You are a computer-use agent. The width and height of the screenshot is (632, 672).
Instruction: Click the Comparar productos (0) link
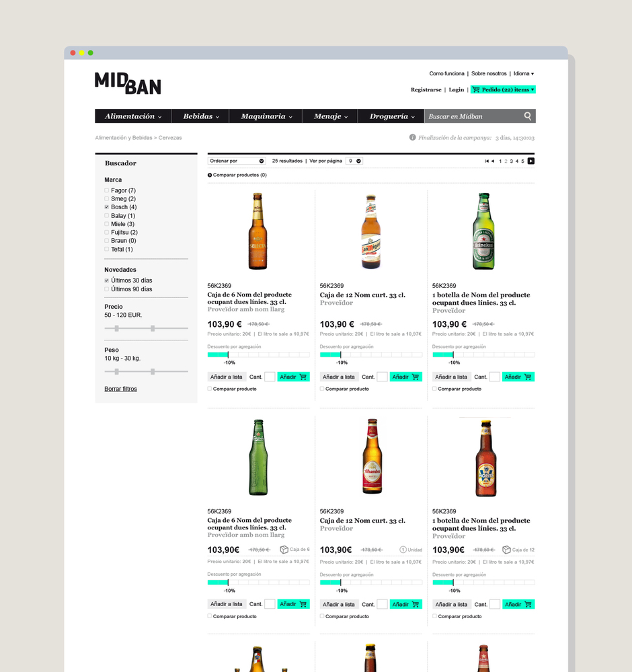[240, 175]
